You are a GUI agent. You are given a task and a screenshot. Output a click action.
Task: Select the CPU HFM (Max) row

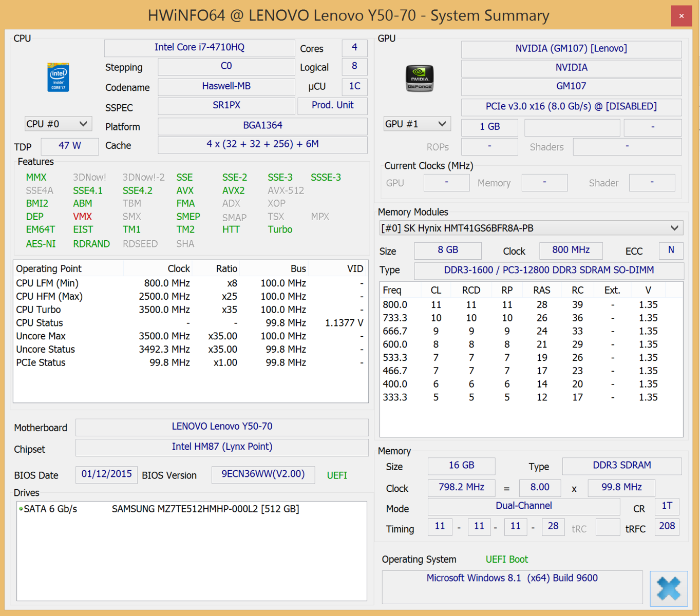coord(190,297)
